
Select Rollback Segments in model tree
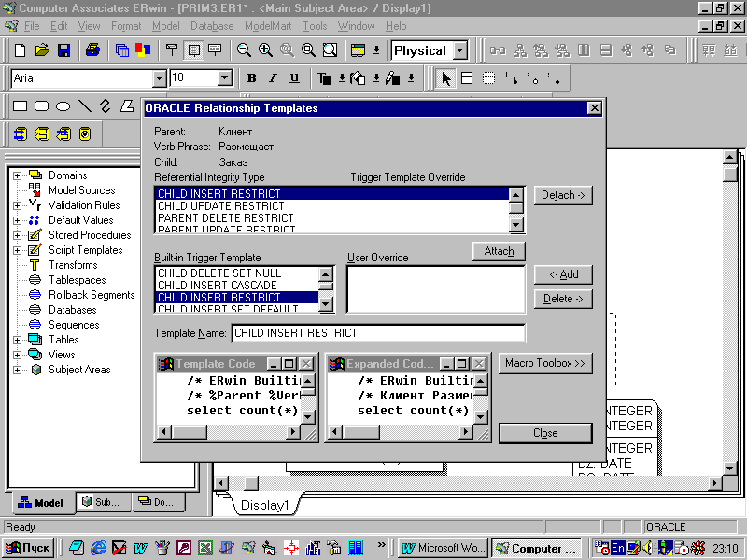pyautogui.click(x=92, y=295)
